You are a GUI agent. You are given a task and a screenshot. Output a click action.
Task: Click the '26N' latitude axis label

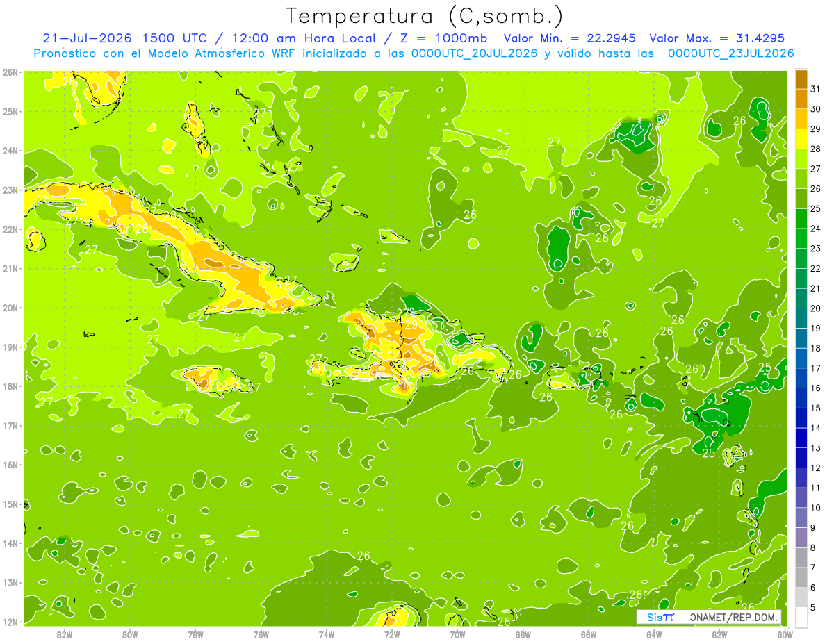(10, 72)
